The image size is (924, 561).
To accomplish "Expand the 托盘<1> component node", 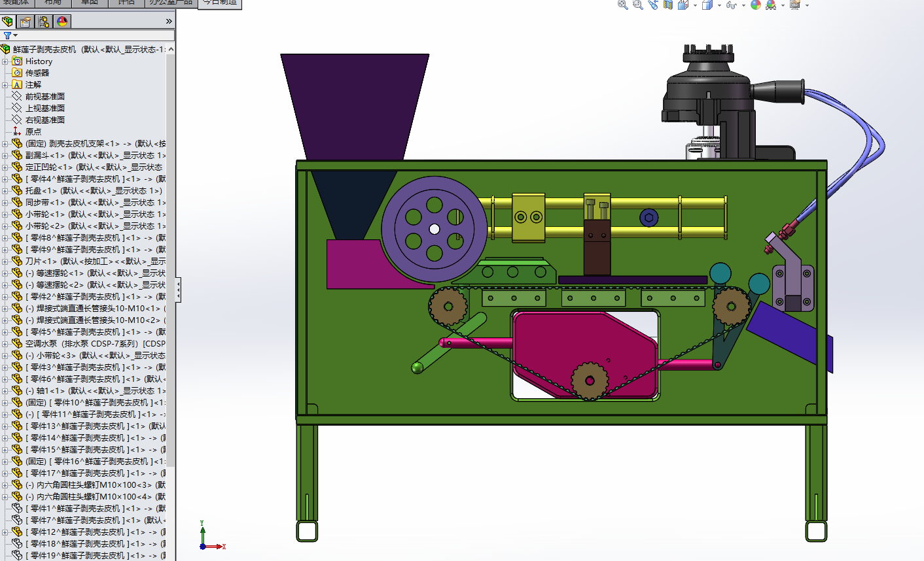I will point(5,190).
